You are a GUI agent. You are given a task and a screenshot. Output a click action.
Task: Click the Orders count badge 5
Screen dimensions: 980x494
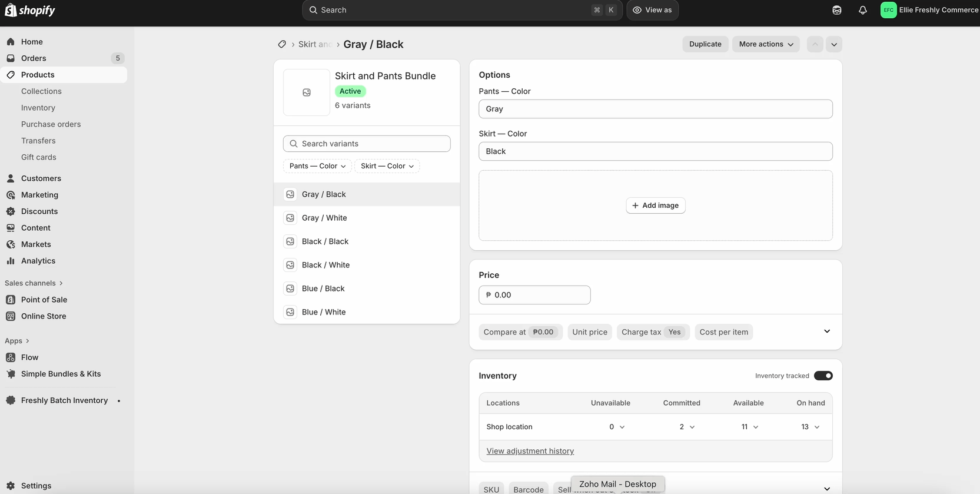[x=118, y=58]
